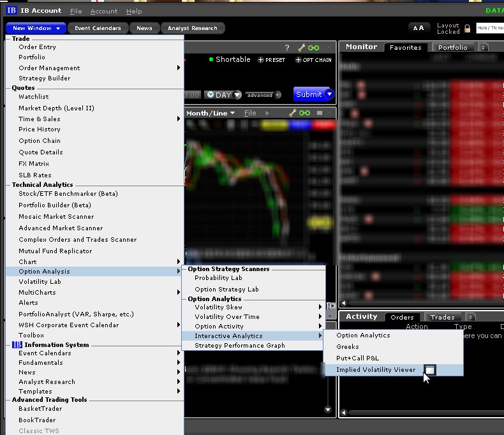Click the wrench configure icon in order entry panel
The height and width of the screenshot is (435, 504).
click(301, 48)
